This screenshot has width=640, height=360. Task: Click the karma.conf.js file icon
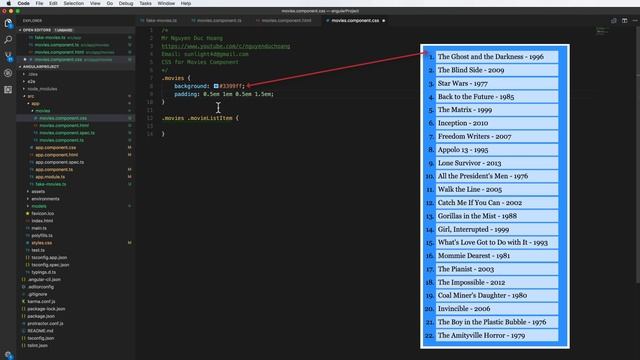tap(24, 301)
